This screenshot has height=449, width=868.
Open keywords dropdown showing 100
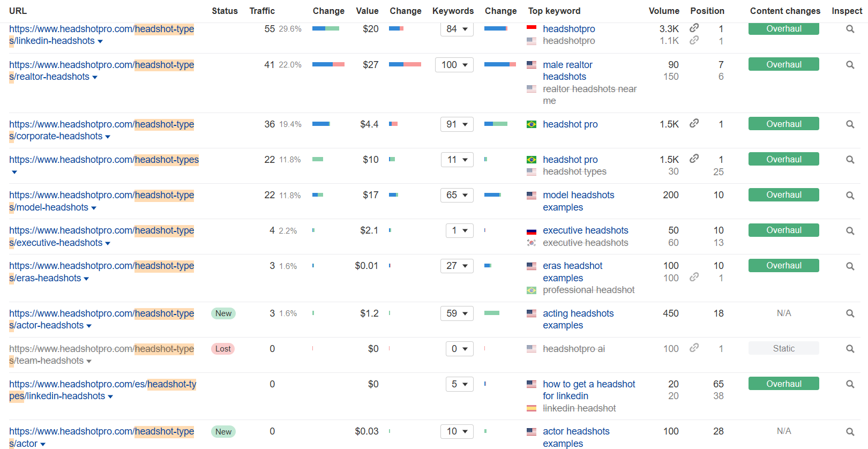(454, 65)
